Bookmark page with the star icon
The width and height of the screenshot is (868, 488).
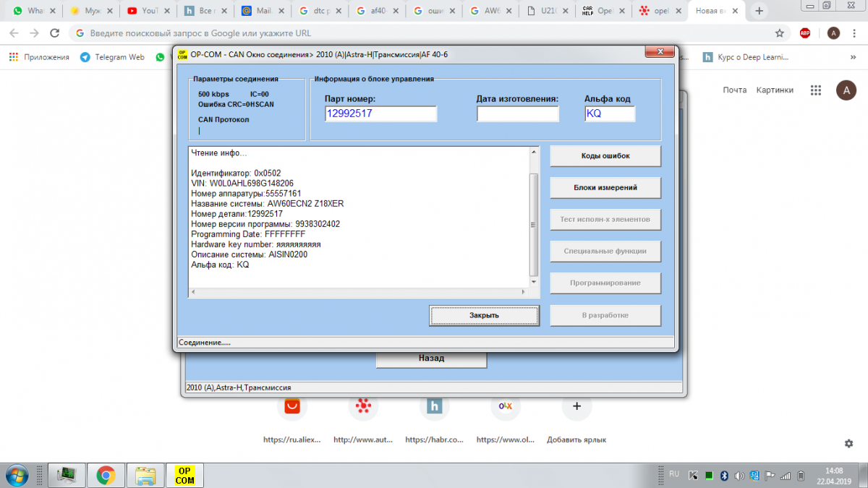779,33
